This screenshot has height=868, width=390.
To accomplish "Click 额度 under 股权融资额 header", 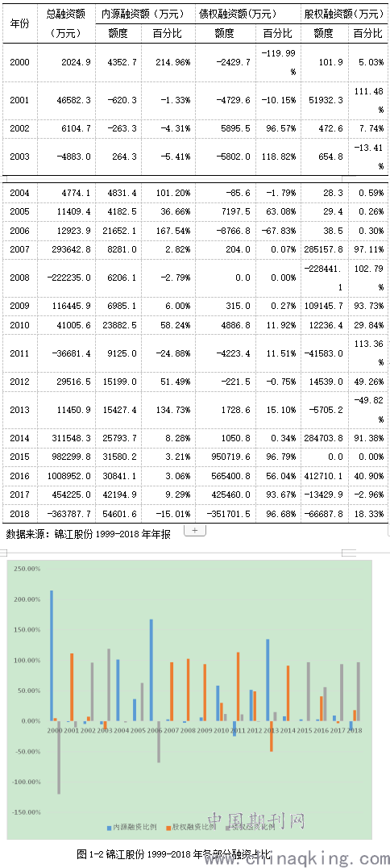I will (324, 32).
